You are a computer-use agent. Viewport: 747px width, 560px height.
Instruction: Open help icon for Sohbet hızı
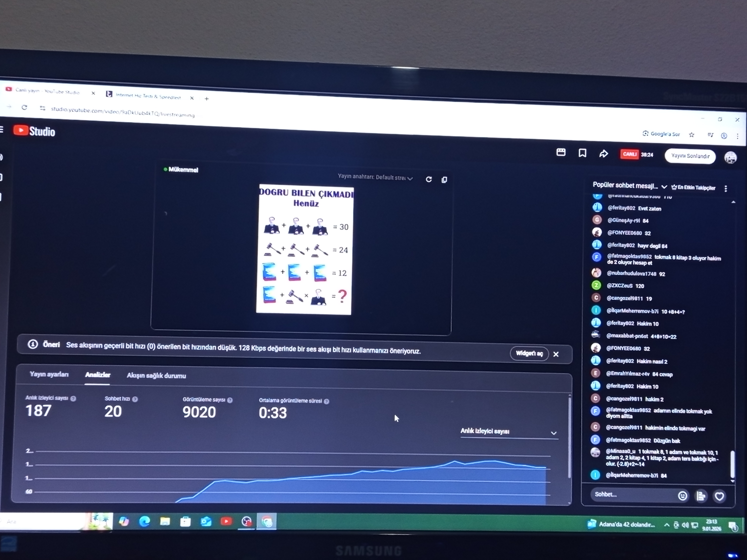click(135, 399)
